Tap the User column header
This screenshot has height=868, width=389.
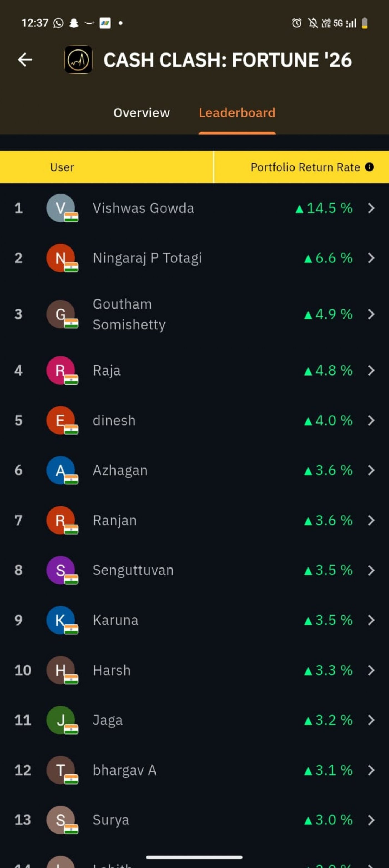(62, 167)
